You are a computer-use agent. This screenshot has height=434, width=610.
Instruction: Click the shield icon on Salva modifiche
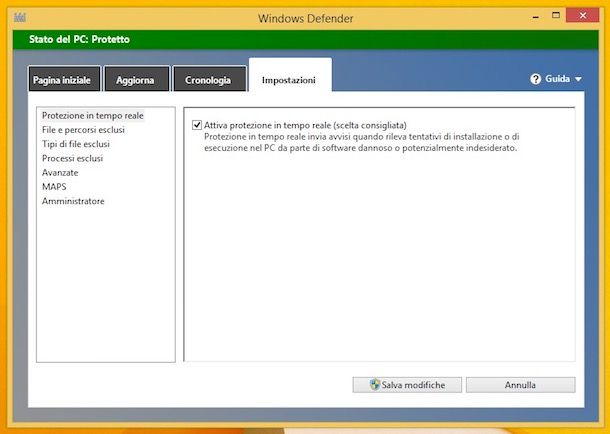tap(375, 385)
